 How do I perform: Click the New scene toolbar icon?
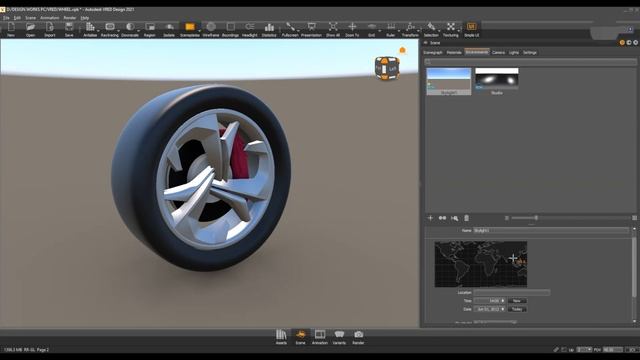(11, 27)
